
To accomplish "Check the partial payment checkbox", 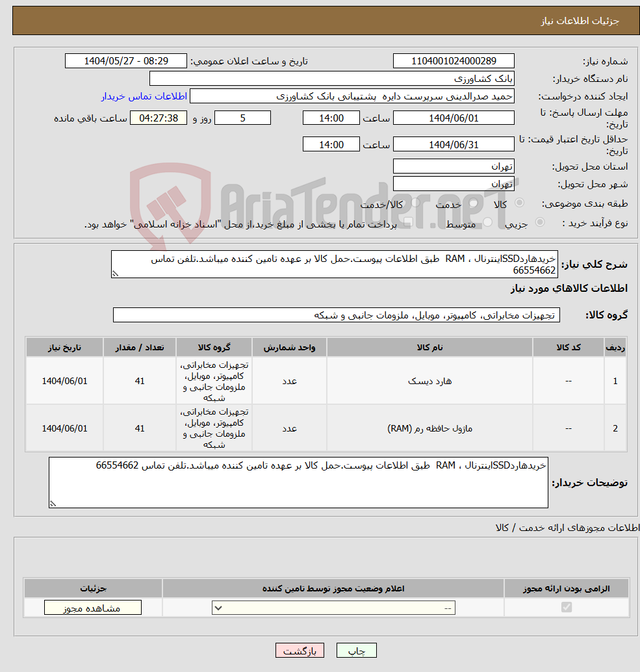I will pyautogui.click(x=408, y=222).
